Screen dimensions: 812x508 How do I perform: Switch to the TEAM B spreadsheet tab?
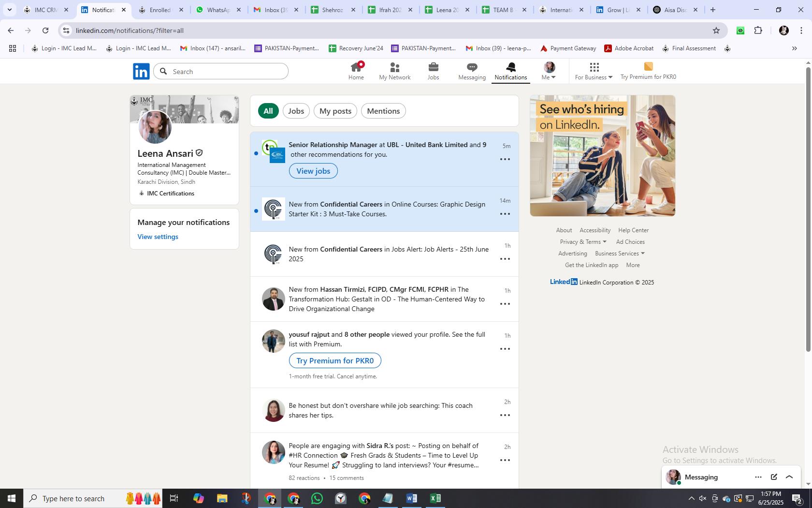point(504,10)
